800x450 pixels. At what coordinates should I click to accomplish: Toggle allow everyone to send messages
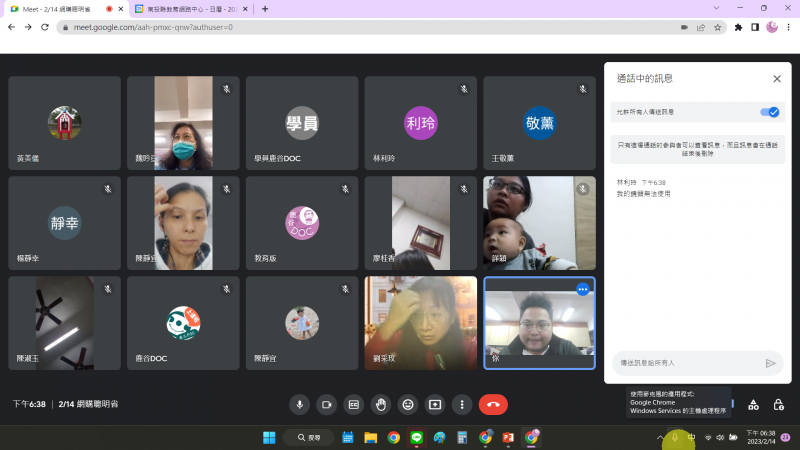pyautogui.click(x=769, y=112)
